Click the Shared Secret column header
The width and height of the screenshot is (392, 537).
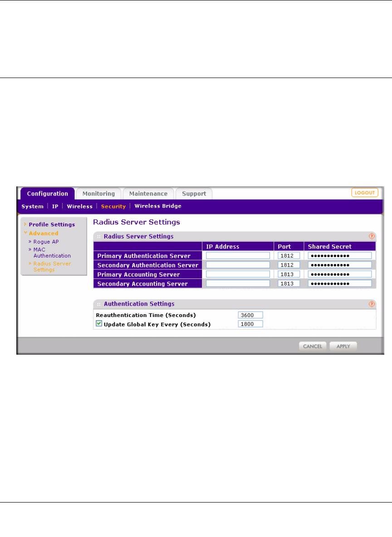click(x=330, y=247)
